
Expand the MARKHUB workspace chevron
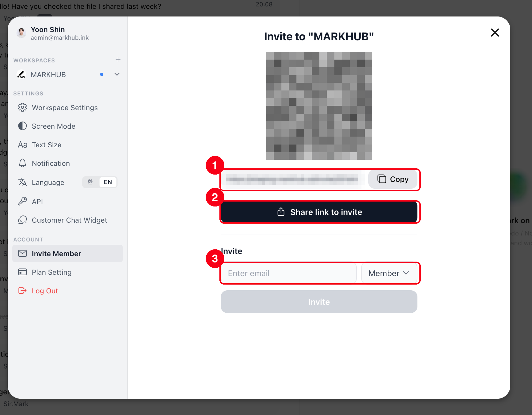click(117, 74)
